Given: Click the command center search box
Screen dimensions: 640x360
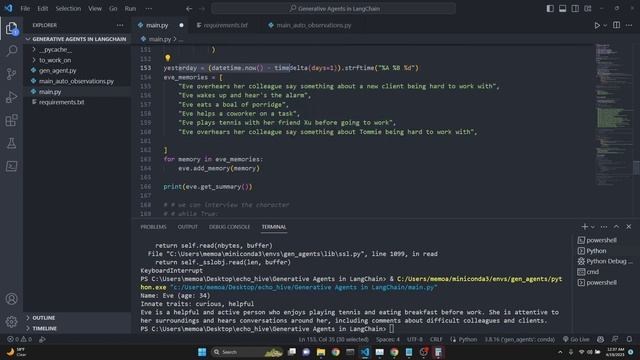Looking at the screenshot, I should pos(333,9).
